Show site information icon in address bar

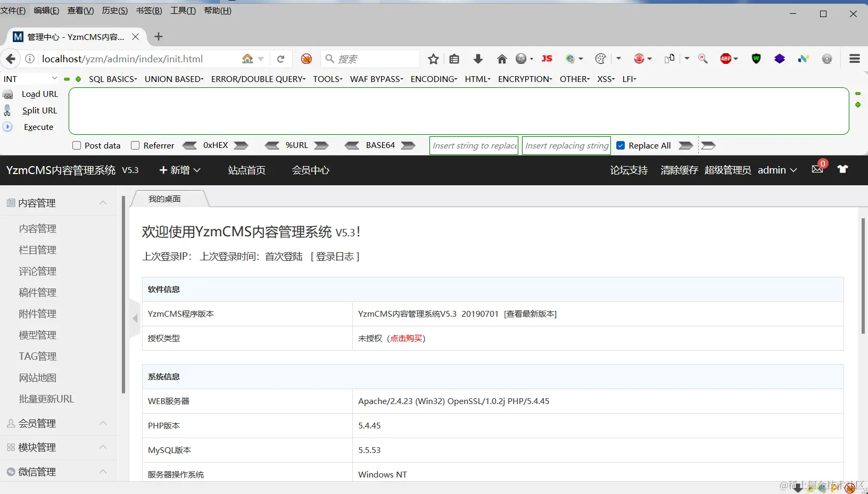30,59
